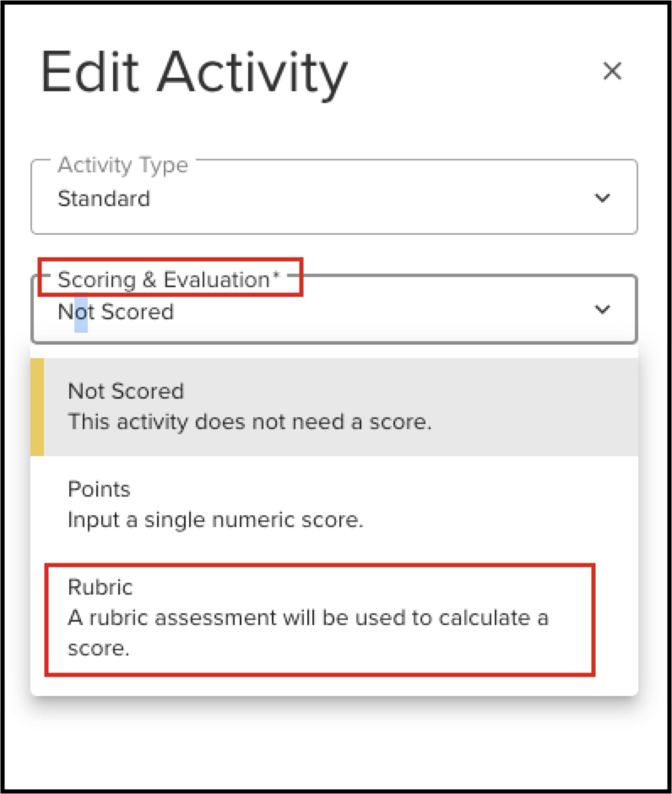
Task: Pick the Rubric scoring option
Action: pyautogui.click(x=100, y=587)
